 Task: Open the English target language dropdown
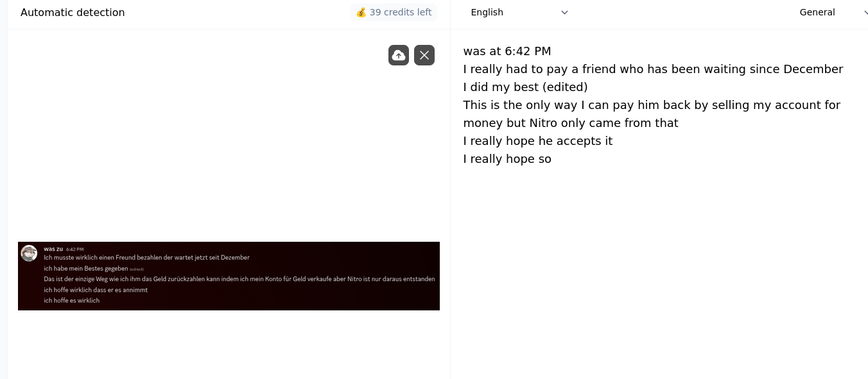pyautogui.click(x=519, y=12)
